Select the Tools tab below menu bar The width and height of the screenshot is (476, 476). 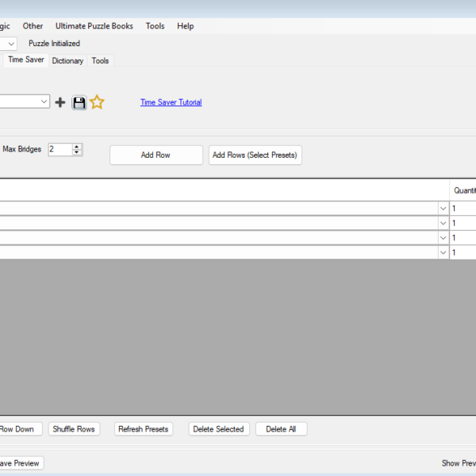(100, 61)
